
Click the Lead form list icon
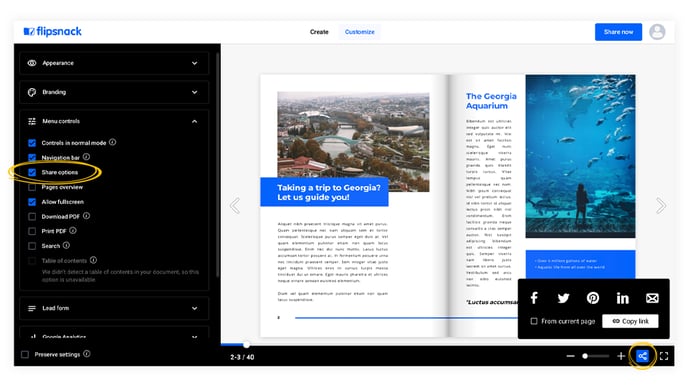click(32, 308)
